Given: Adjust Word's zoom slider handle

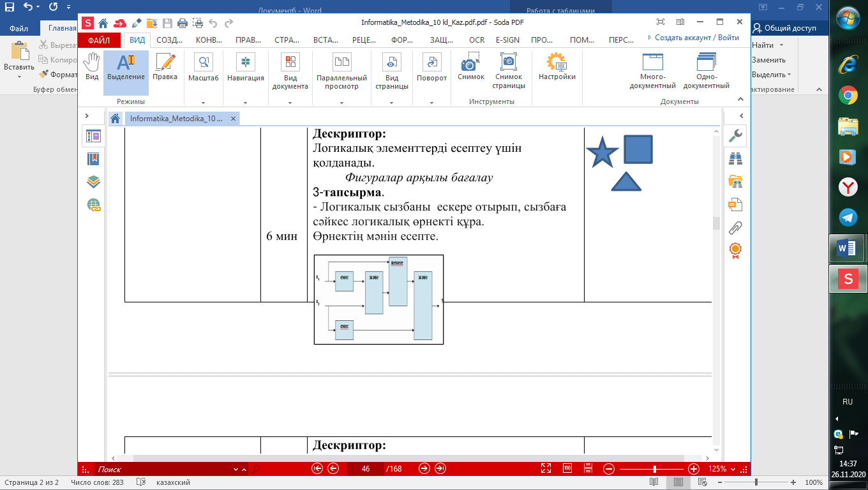Looking at the screenshot, I should [x=756, y=482].
